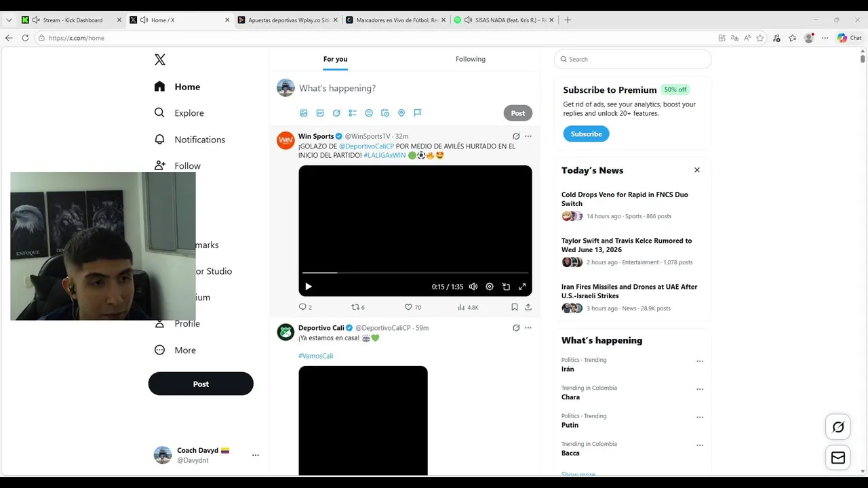Open Cold Drops Veno news story
This screenshot has width=868, height=488.
[x=625, y=199]
